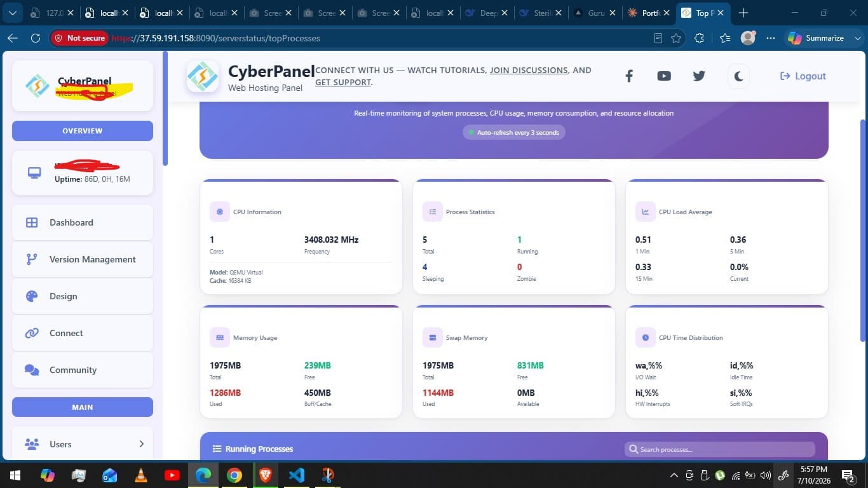The width and height of the screenshot is (868, 488).
Task: Click the 0.51 one-minute load value
Action: tap(643, 240)
